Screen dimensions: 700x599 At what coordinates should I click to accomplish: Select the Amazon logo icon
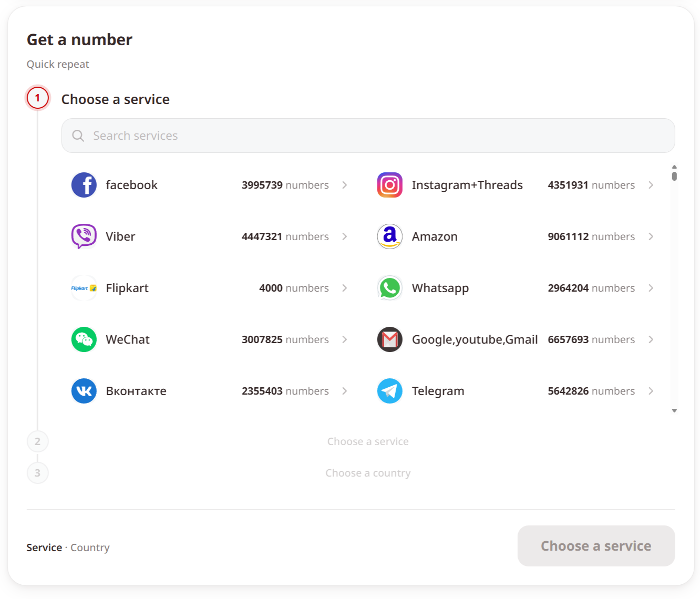pos(390,236)
